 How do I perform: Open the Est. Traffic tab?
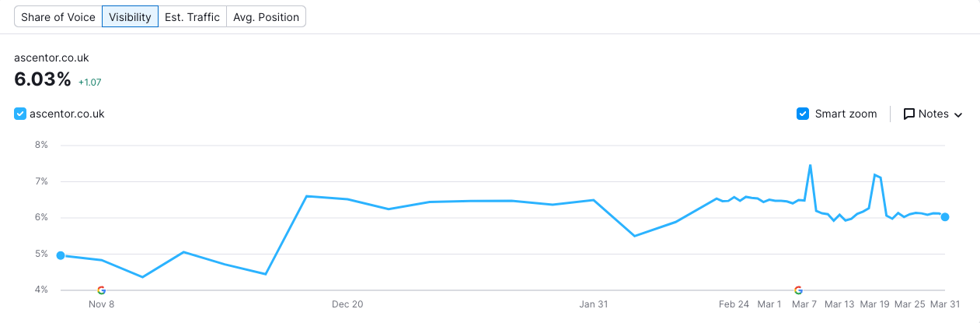coord(192,16)
